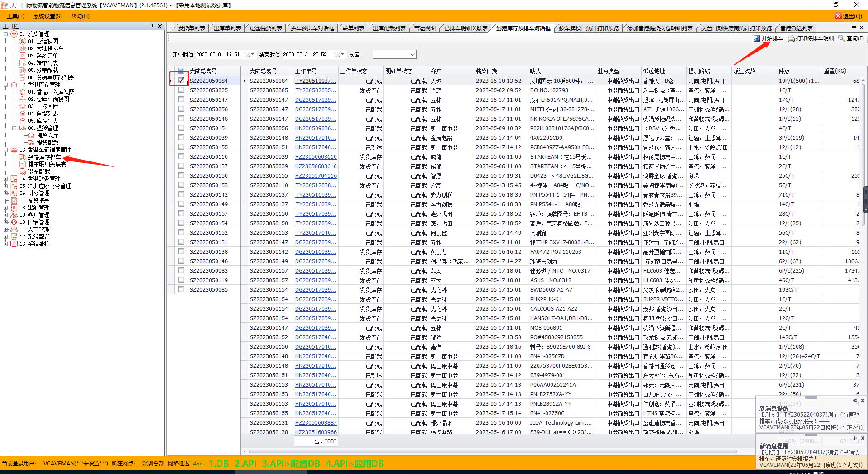Click the horizontal scrollbar under the grid
868x474 pixels.
tap(492, 451)
